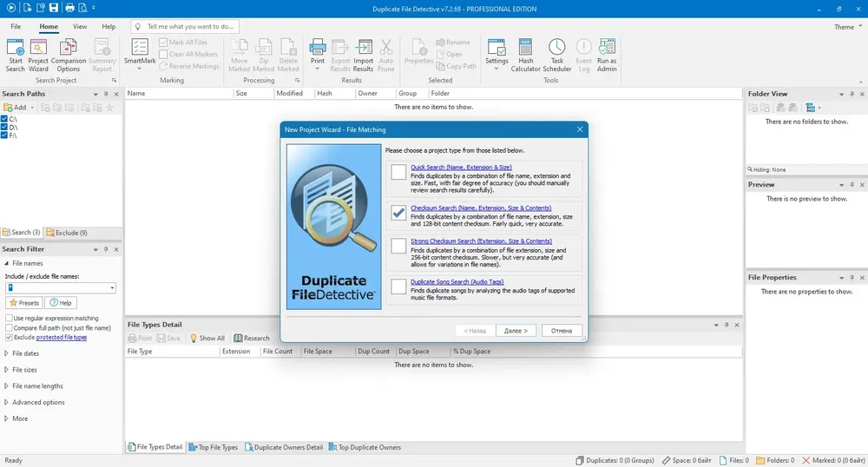Image resolution: width=868 pixels, height=467 pixels.
Task: Open the include/exclude file names dropdown
Action: point(112,287)
